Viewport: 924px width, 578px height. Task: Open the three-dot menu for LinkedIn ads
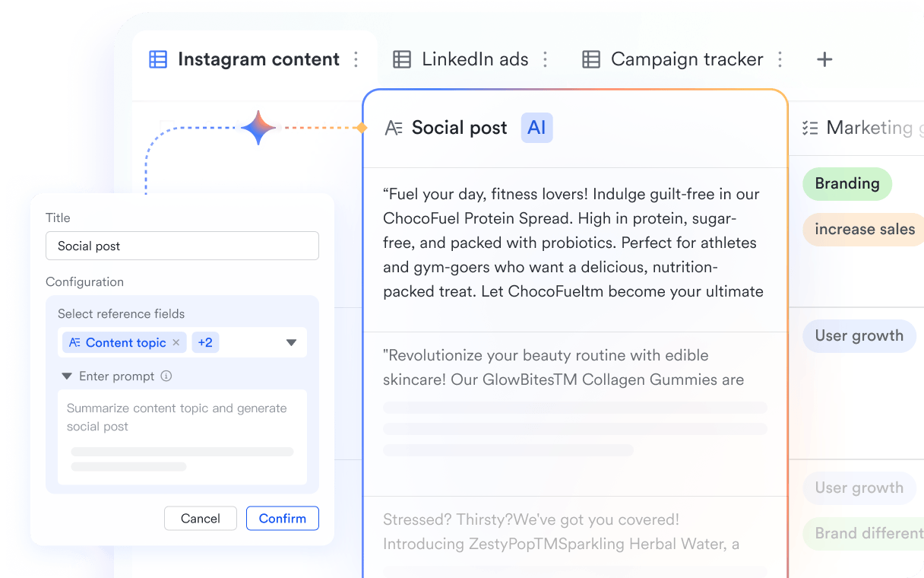(545, 59)
